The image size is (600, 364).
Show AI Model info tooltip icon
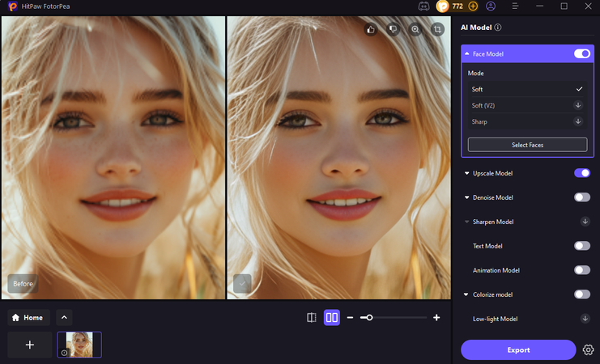[x=498, y=28]
